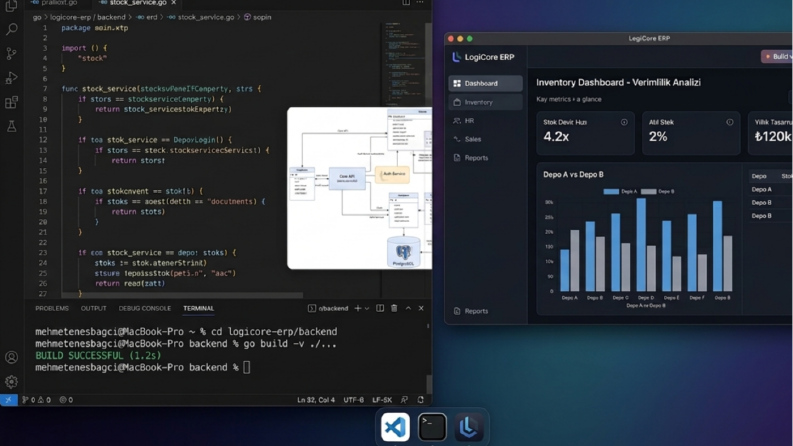793x446 pixels.
Task: Select the TERMINAL panel tab
Action: (x=199, y=308)
